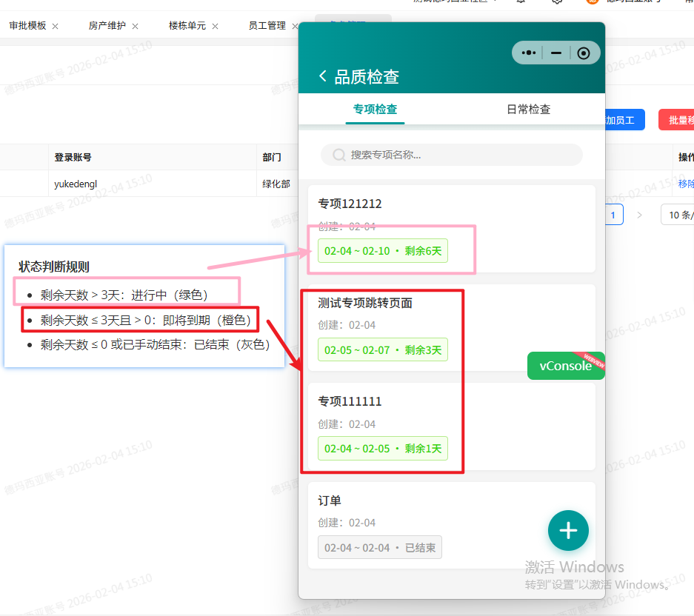Go to page 1 in pagination
This screenshot has width=694, height=616.
pos(613,215)
